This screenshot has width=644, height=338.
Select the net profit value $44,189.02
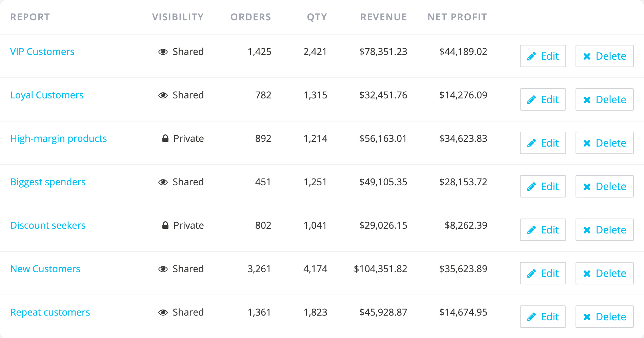pyautogui.click(x=463, y=52)
